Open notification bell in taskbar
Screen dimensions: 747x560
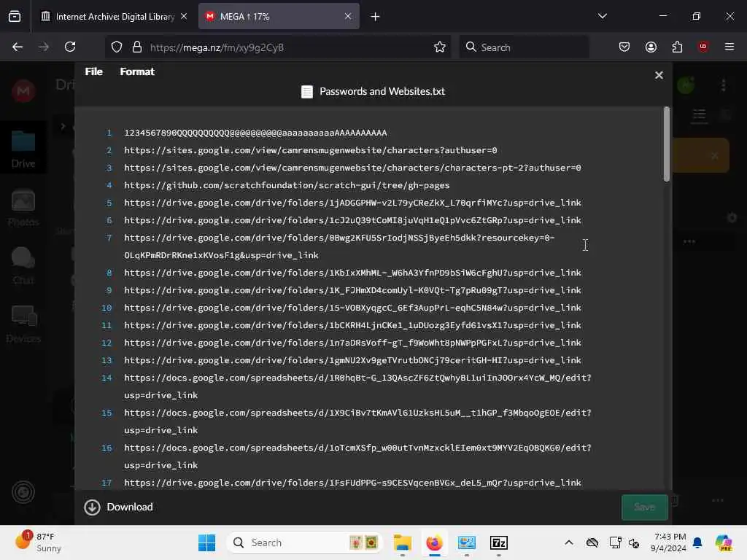click(x=697, y=542)
